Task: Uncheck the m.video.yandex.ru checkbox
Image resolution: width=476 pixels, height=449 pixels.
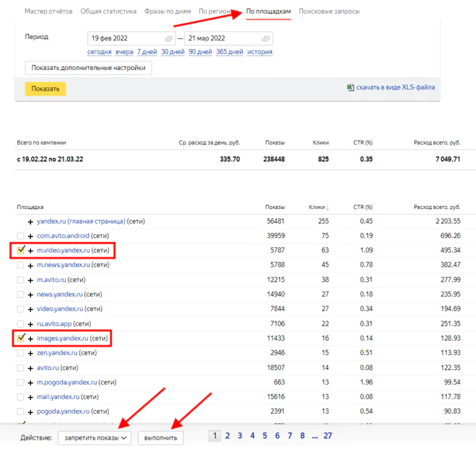Action: point(20,250)
